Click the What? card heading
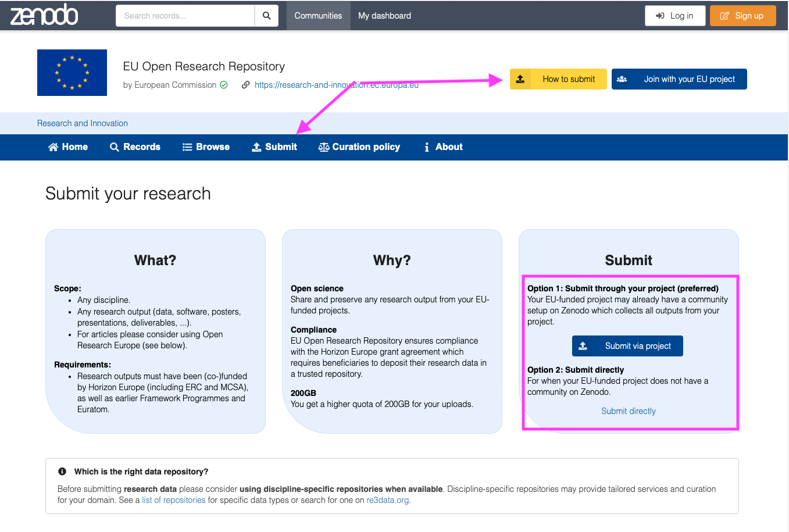 155,260
